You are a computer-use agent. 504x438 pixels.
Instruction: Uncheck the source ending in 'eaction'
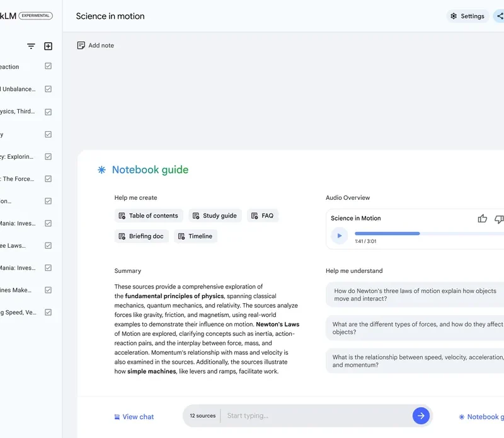point(49,66)
